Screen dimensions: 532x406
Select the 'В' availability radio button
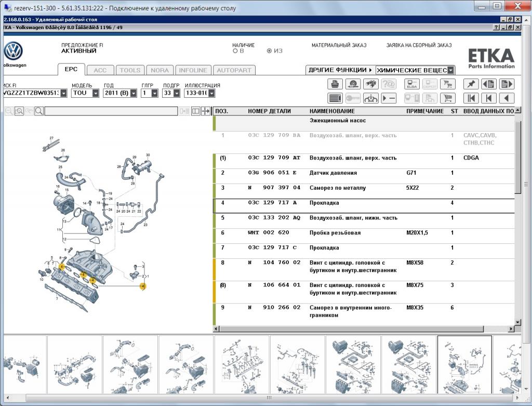[235, 51]
